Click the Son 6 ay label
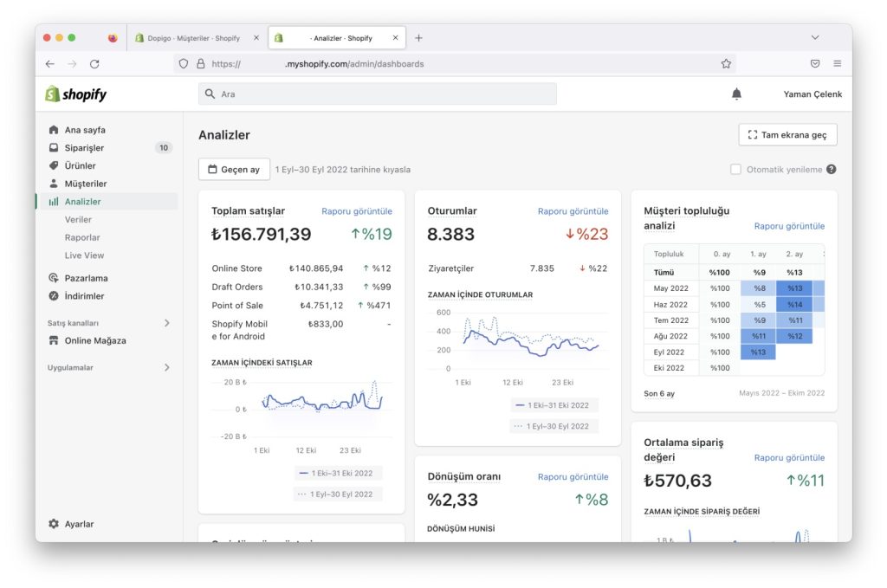This screenshot has width=887, height=588. [x=659, y=393]
